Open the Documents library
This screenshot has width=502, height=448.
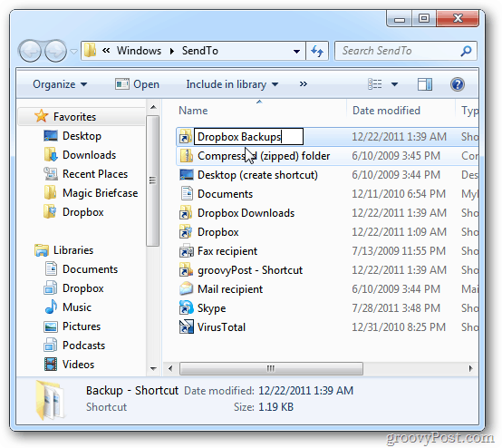coord(90,269)
